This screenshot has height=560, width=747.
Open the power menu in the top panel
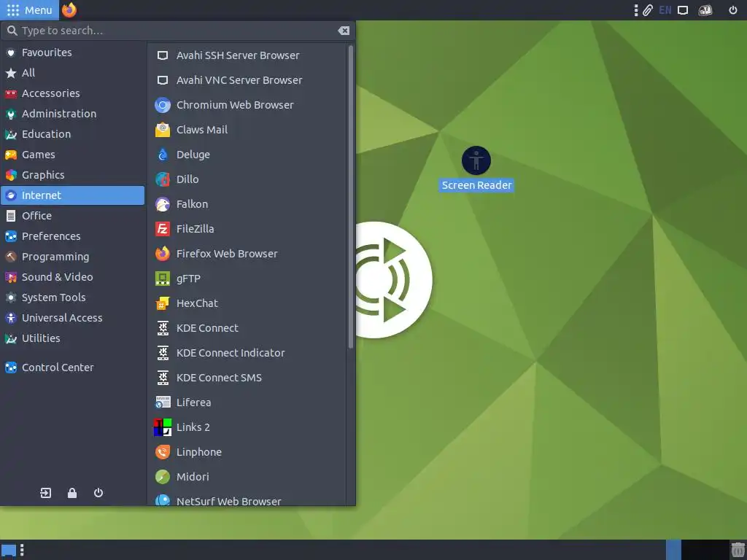732,10
